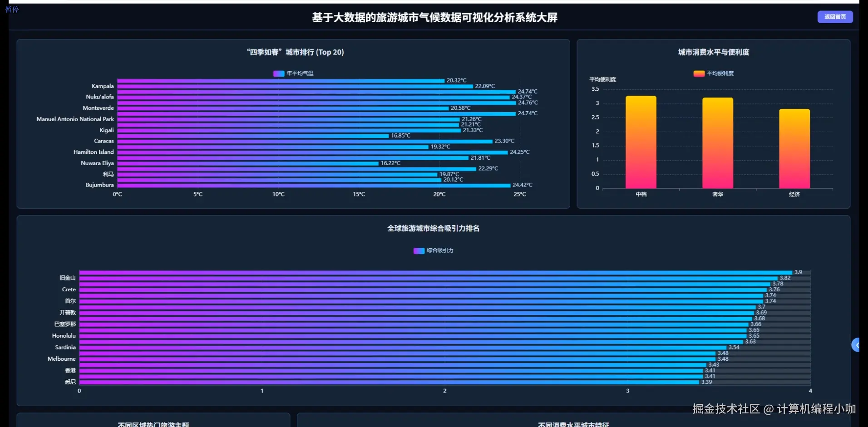Click the 城市消费水平与便利度 panel title

714,52
